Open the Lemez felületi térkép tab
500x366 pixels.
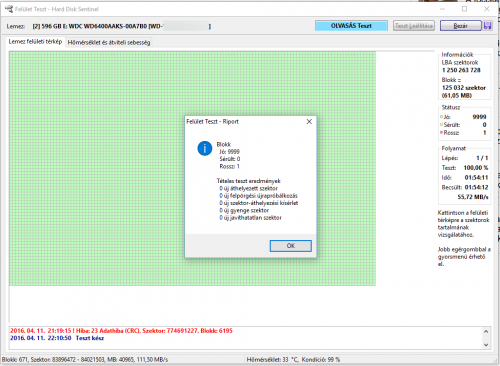click(x=35, y=42)
